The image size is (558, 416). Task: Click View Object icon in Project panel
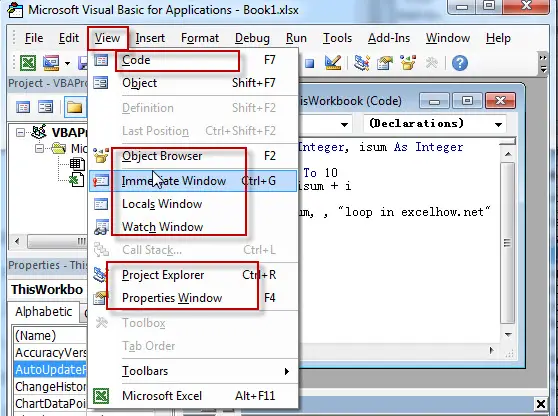tap(46, 107)
